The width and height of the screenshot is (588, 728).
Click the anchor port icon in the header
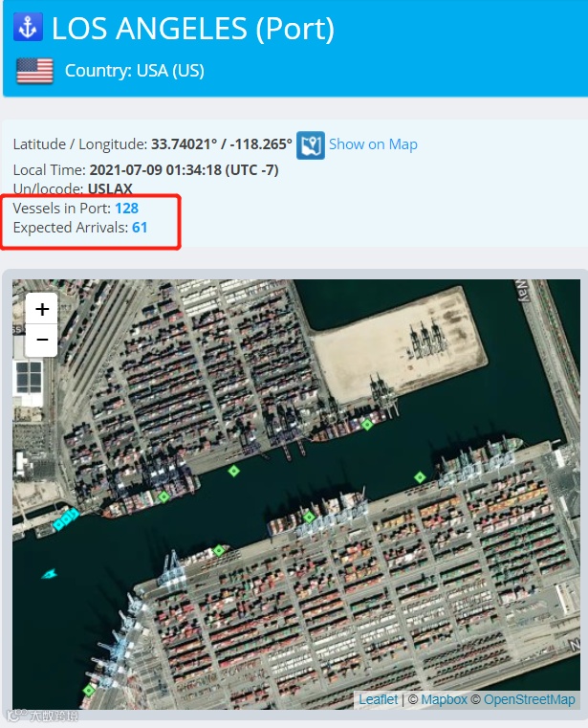[29, 28]
